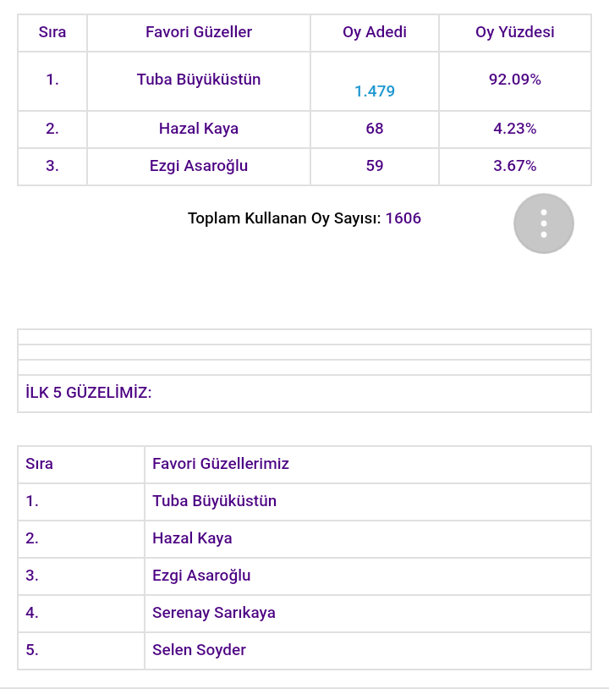The image size is (609, 700).
Task: Click Hazal Kaya in the vote table
Action: click(x=199, y=129)
